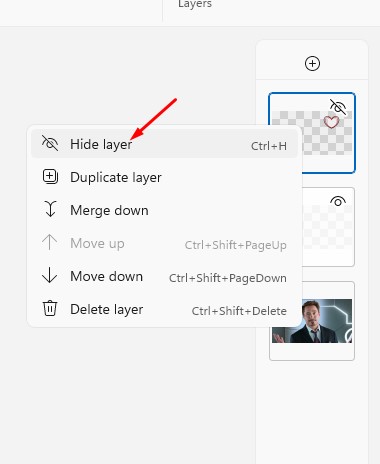Click the trash can Delete icon
The height and width of the screenshot is (464, 380).
tap(50, 308)
